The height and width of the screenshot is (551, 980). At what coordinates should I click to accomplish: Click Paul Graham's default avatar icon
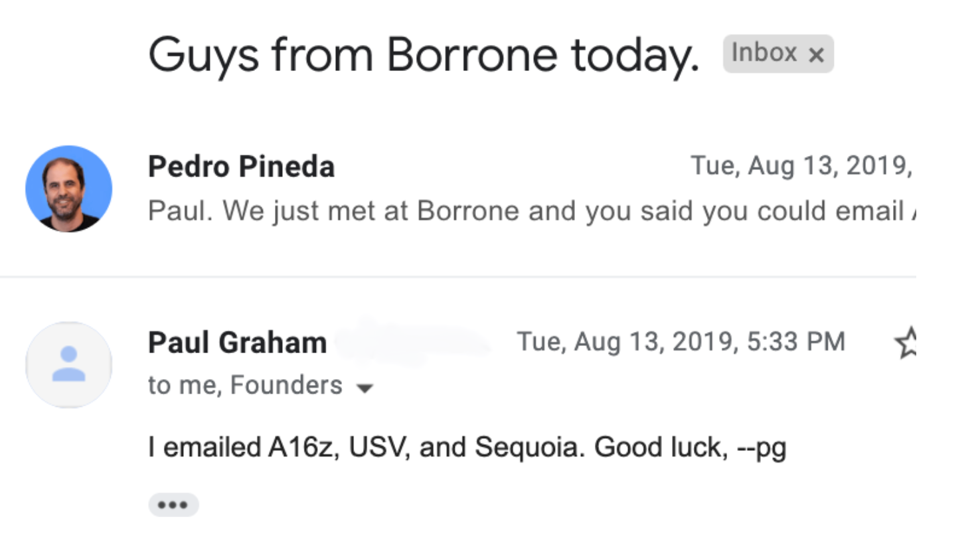click(x=68, y=364)
